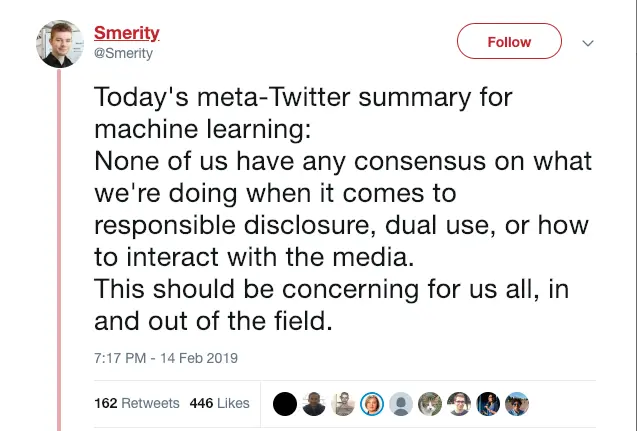
Task: Click the second liker avatar
Action: coord(314,403)
